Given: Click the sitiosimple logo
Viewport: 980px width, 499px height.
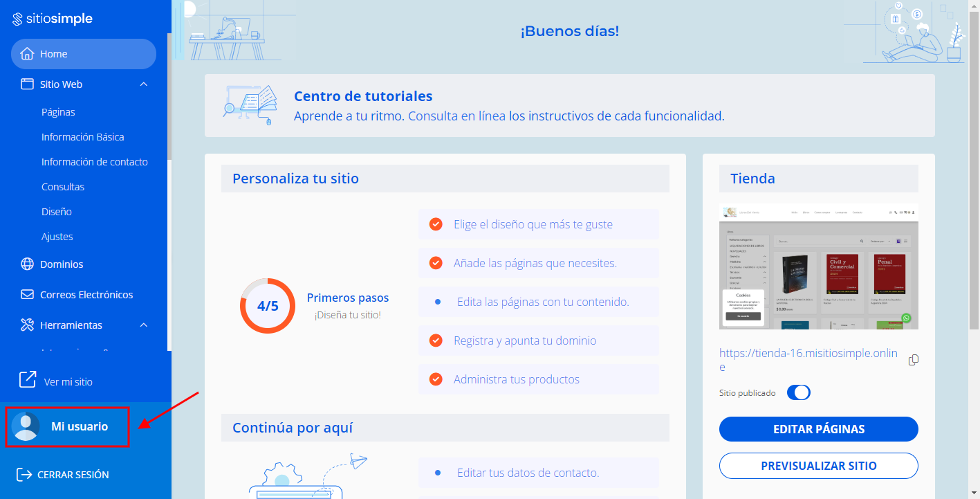Looking at the screenshot, I should [x=53, y=19].
